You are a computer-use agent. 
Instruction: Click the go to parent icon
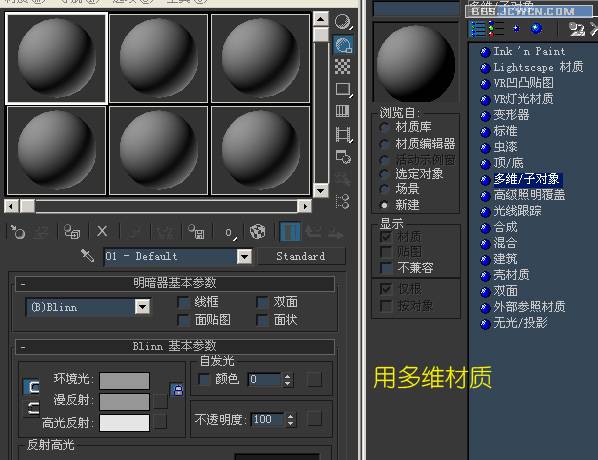pos(313,232)
